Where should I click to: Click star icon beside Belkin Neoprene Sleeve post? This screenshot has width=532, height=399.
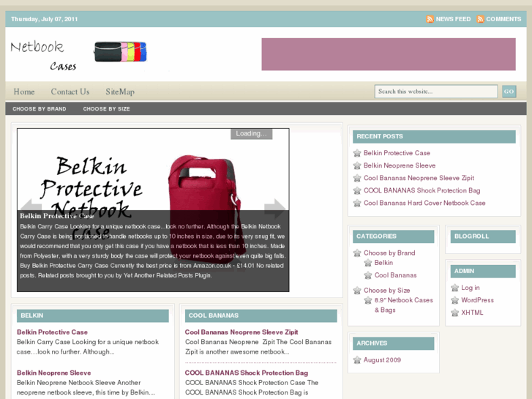(x=357, y=165)
